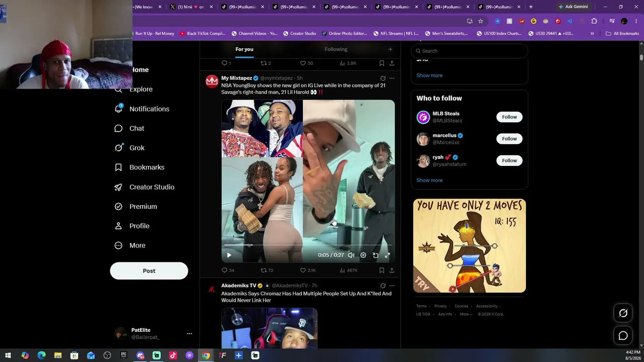644x362 pixels.
Task: Open the My Mixtapez profile avatar
Action: click(x=212, y=81)
